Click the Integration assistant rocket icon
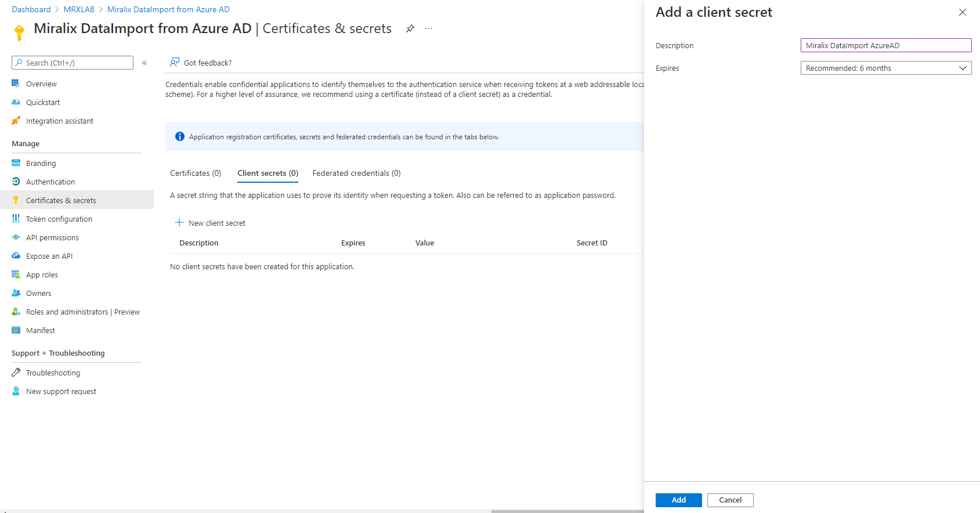The height and width of the screenshot is (513, 980). click(16, 121)
